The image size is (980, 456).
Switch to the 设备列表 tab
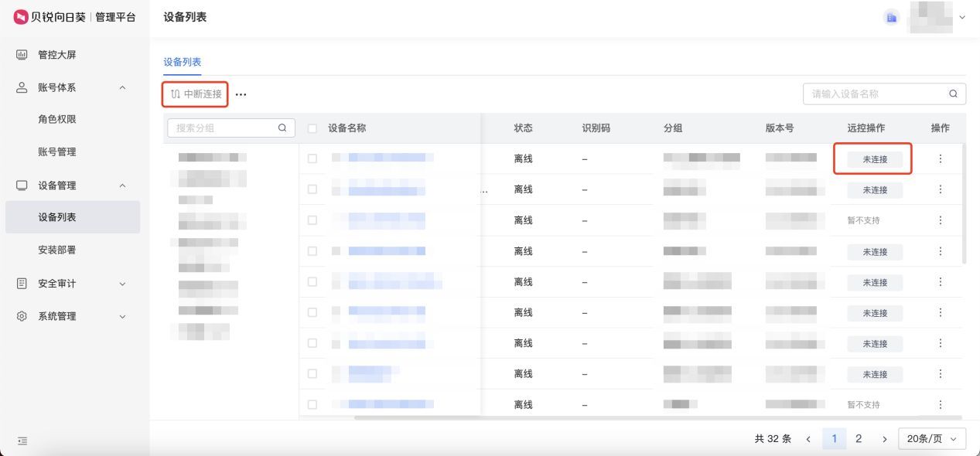tap(182, 62)
